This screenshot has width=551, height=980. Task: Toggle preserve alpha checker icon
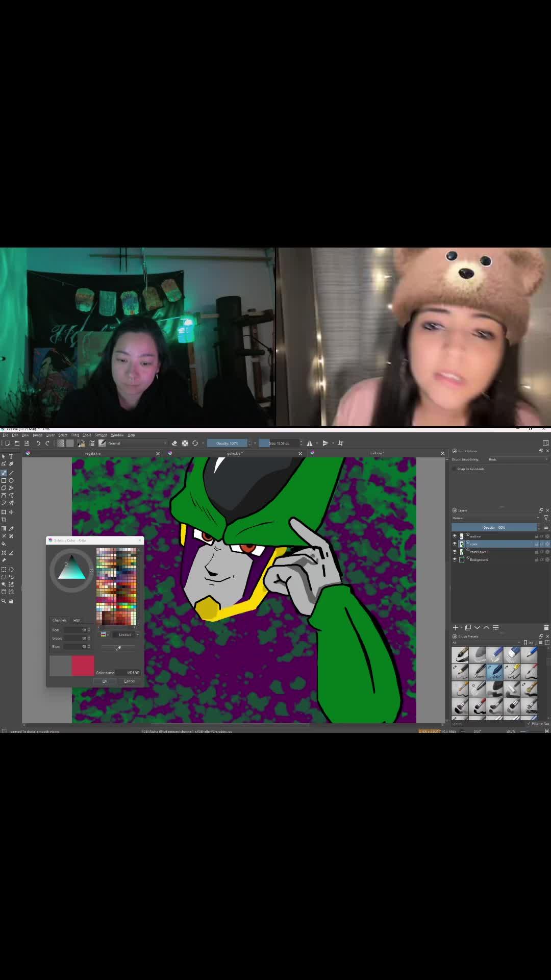185,443
